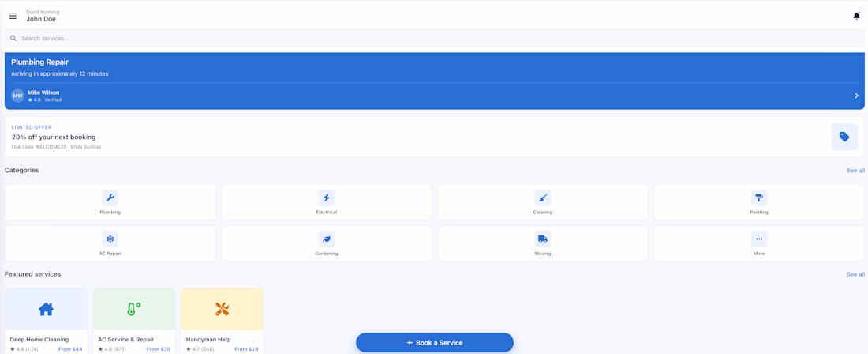
Task: Focus the Search services field
Action: pyautogui.click(x=435, y=38)
